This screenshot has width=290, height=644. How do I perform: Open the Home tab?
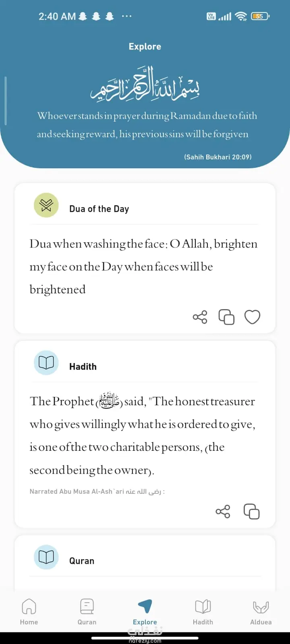[x=29, y=612]
